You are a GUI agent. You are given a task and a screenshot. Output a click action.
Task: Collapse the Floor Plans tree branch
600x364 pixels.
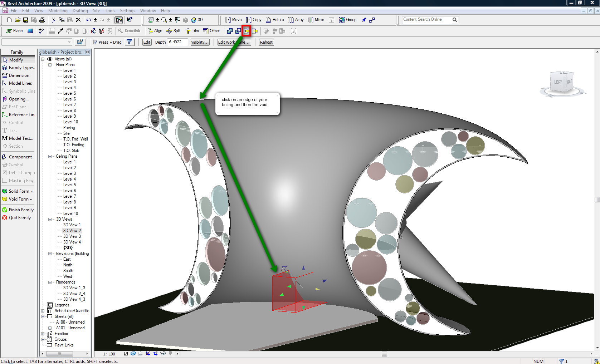tap(50, 64)
